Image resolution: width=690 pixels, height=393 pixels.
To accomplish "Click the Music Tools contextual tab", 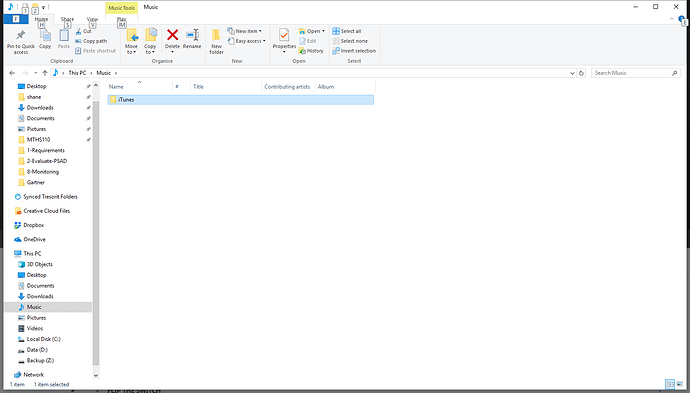I will [121, 8].
